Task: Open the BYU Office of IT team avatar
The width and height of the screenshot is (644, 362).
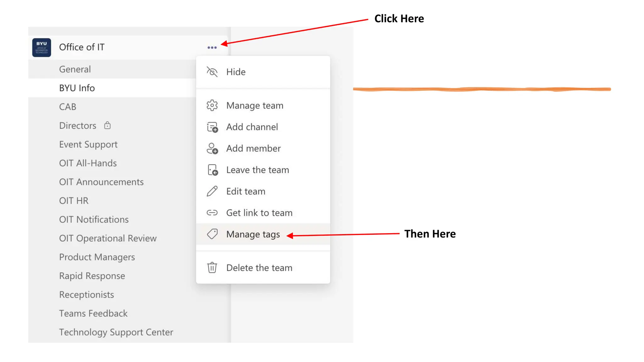Action: pos(42,47)
